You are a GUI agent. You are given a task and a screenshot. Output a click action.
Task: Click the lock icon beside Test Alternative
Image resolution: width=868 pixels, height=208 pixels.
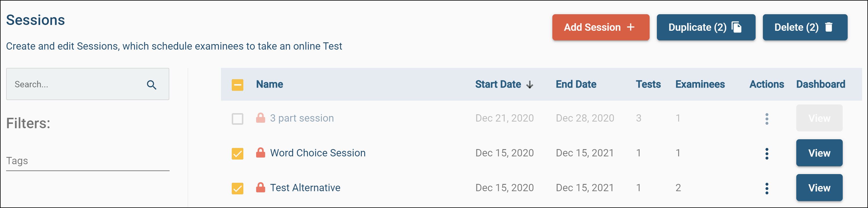pyautogui.click(x=260, y=187)
